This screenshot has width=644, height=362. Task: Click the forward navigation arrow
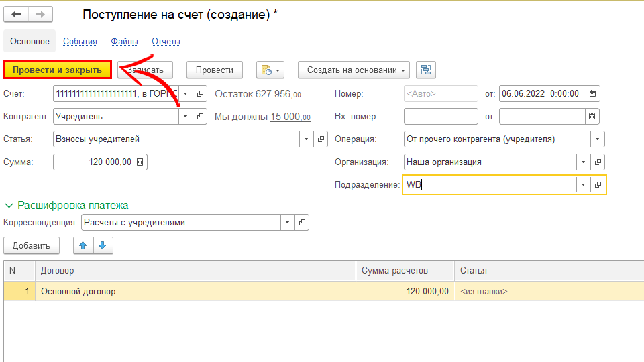click(40, 15)
